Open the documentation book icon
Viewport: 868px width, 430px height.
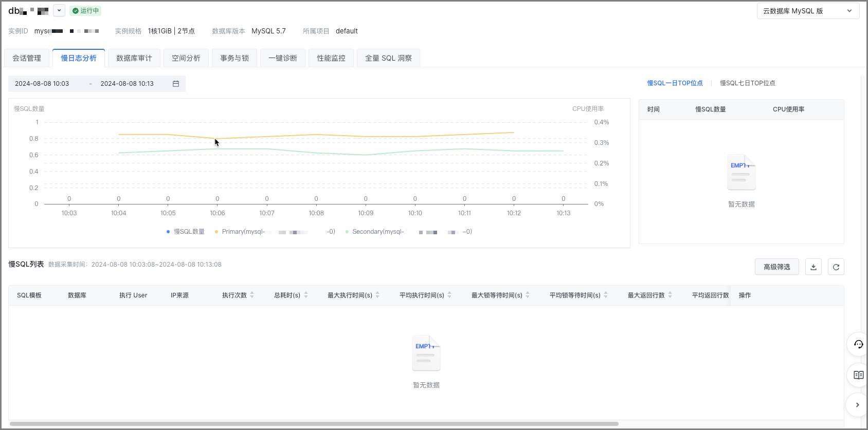tap(858, 375)
